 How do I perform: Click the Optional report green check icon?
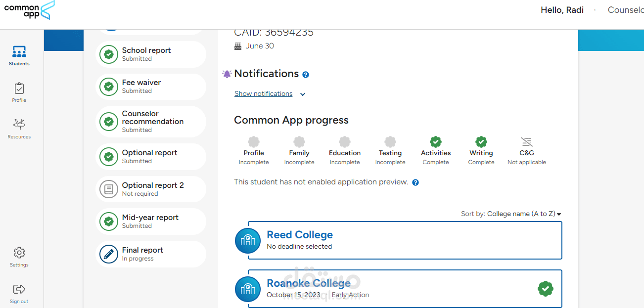coord(109,157)
